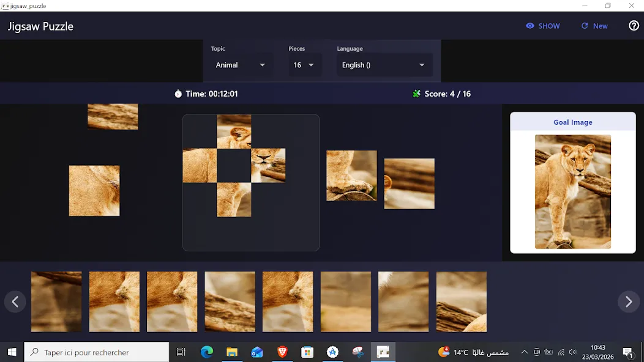Viewport: 644px width, 362px height.
Task: Show the previous tray pieces with the left arrow
Action: [15, 301]
